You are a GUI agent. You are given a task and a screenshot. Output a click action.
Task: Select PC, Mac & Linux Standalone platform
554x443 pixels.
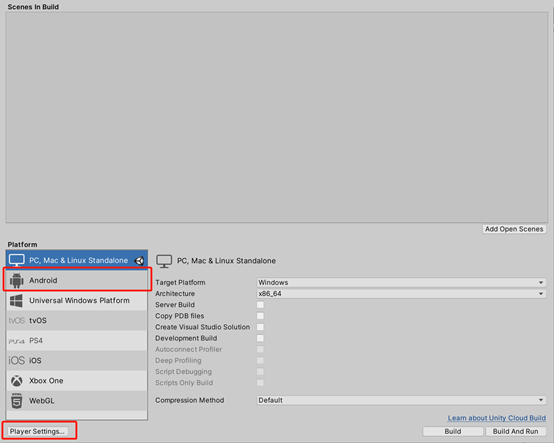77,260
